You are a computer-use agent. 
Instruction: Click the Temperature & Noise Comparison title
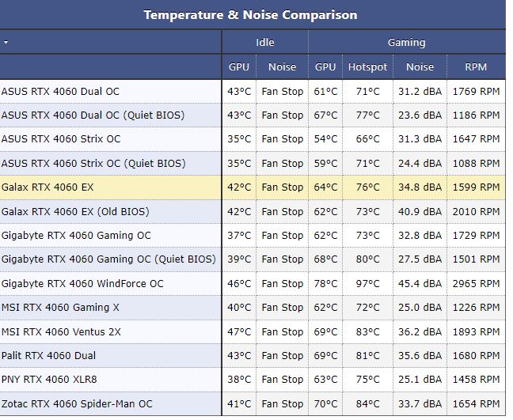(x=250, y=14)
